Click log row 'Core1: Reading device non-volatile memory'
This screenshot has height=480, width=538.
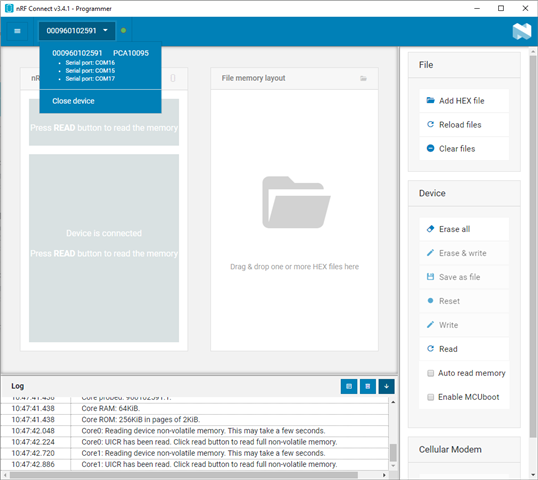195,454
